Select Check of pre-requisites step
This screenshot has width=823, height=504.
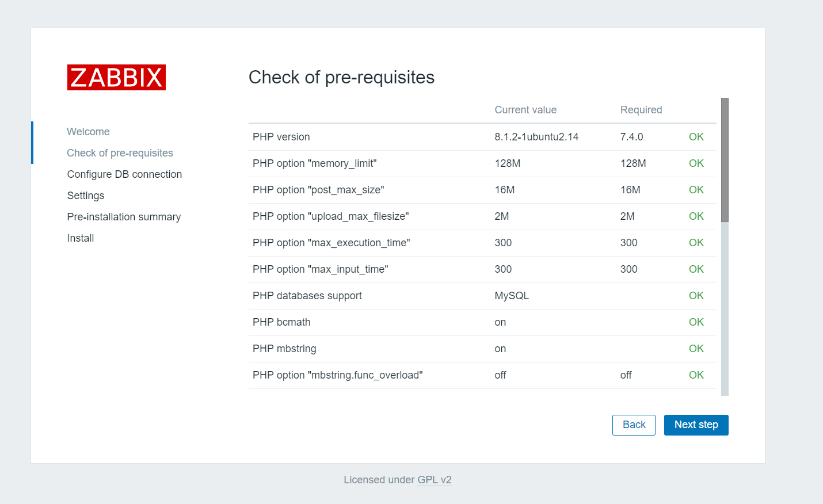(x=120, y=153)
